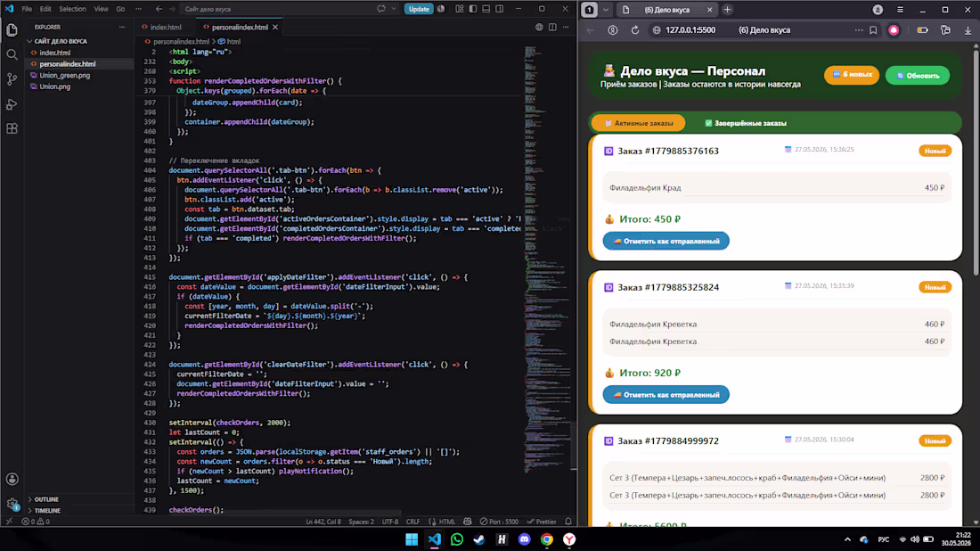Image resolution: width=980 pixels, height=551 pixels.
Task: Open Explorer panel Views and More Actions
Action: [x=122, y=27]
